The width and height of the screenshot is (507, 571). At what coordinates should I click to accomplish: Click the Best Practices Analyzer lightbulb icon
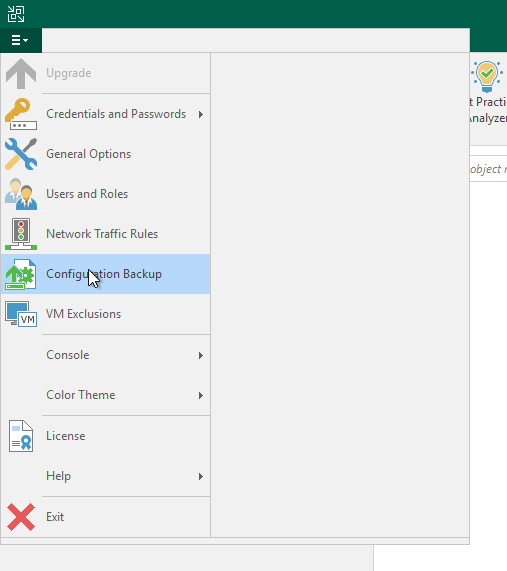click(487, 76)
